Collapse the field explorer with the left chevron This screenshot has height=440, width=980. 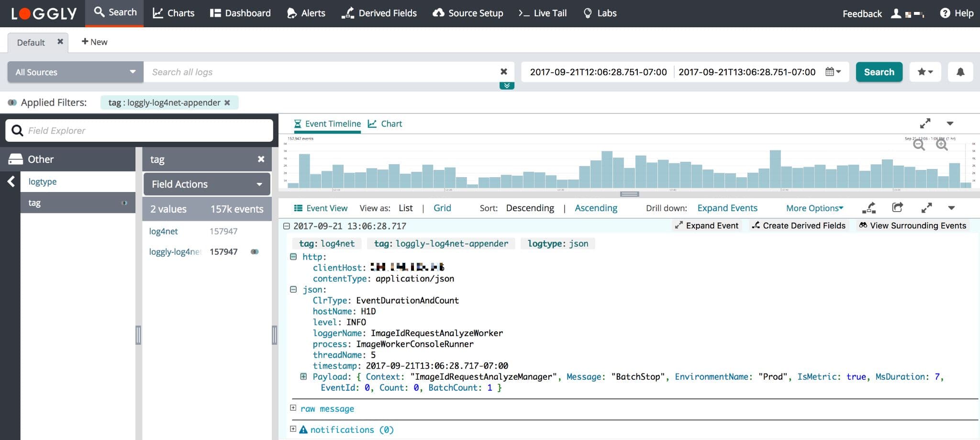click(x=11, y=181)
